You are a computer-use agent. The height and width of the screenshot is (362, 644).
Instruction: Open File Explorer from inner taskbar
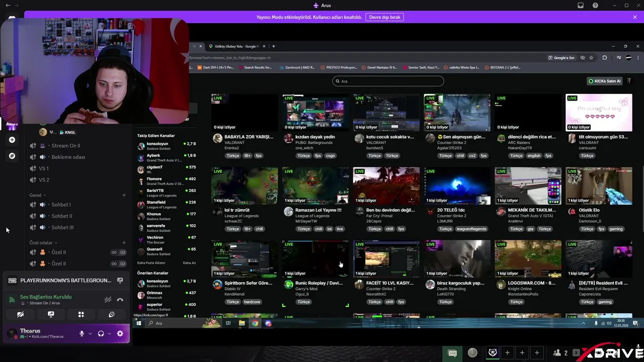[242, 323]
